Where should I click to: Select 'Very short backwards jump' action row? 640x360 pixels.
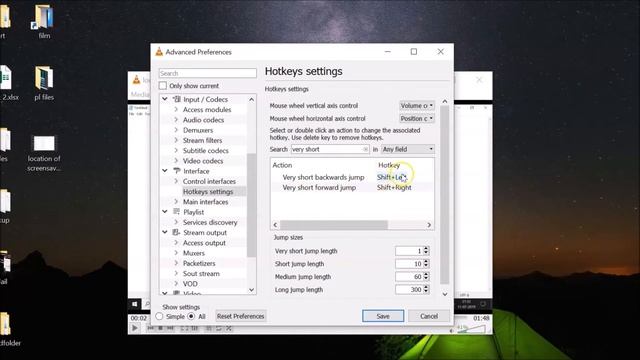point(323,177)
